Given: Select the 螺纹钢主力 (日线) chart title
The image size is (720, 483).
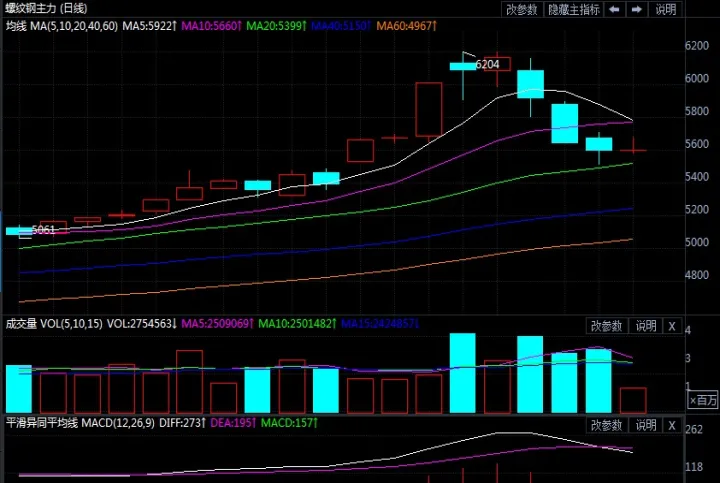Looking at the screenshot, I should (45, 8).
